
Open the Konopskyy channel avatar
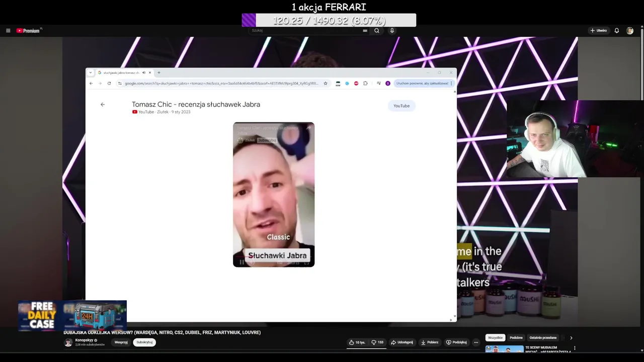[x=68, y=342]
